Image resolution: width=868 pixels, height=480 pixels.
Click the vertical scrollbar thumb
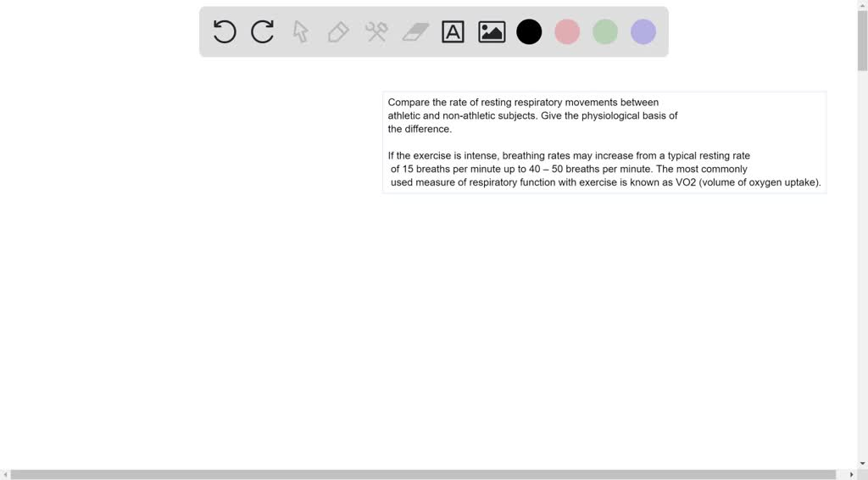862,41
